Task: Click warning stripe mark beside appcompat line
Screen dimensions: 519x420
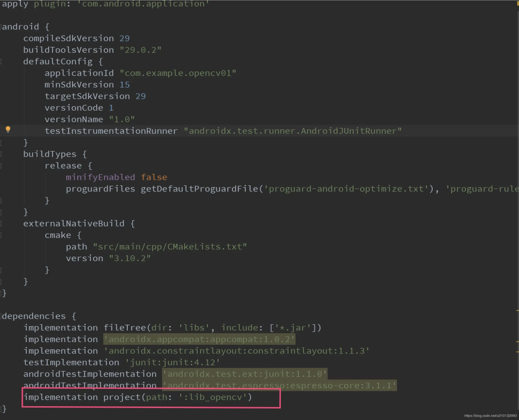Action: 517,341
